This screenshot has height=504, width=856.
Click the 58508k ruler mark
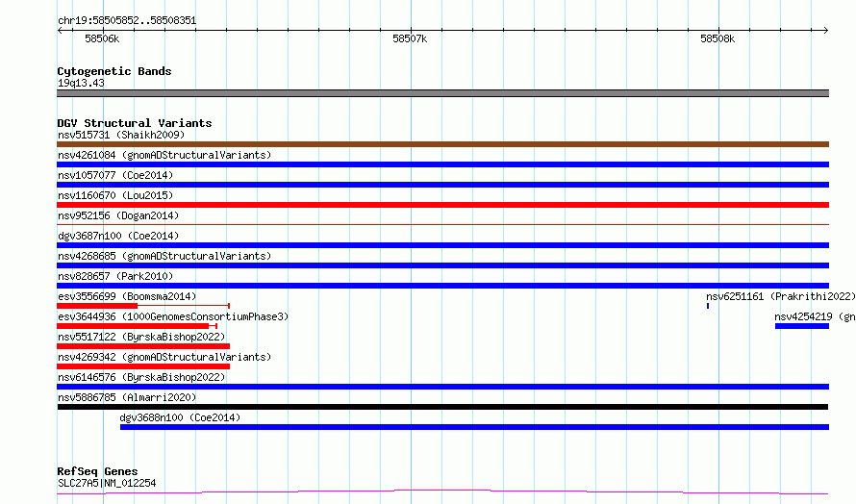718,38
